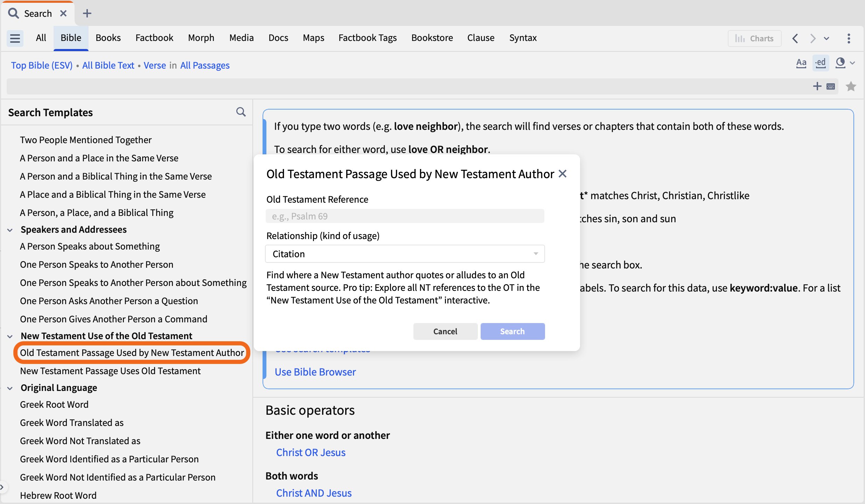
Task: Switch to the All tab
Action: [x=41, y=38]
